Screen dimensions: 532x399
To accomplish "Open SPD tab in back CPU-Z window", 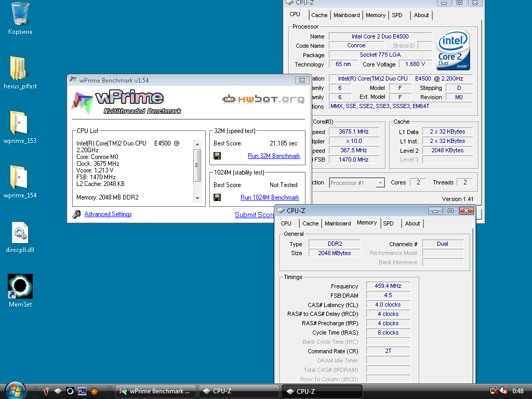I will (x=397, y=15).
